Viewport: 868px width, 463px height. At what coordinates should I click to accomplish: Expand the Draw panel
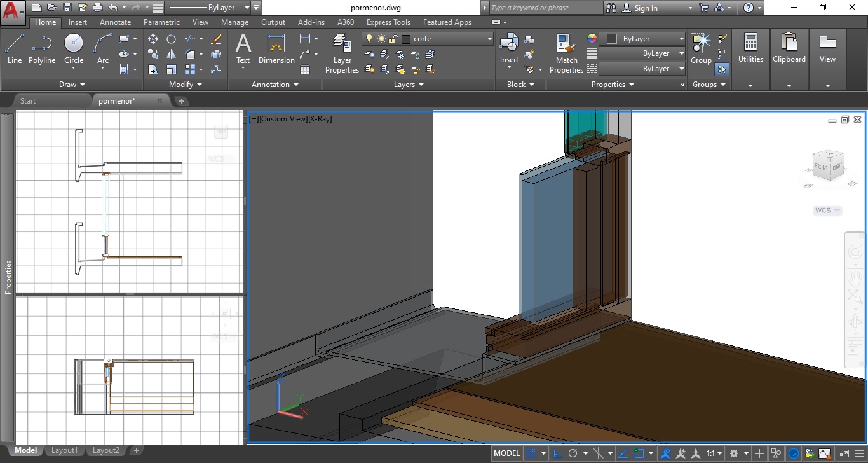[72, 84]
